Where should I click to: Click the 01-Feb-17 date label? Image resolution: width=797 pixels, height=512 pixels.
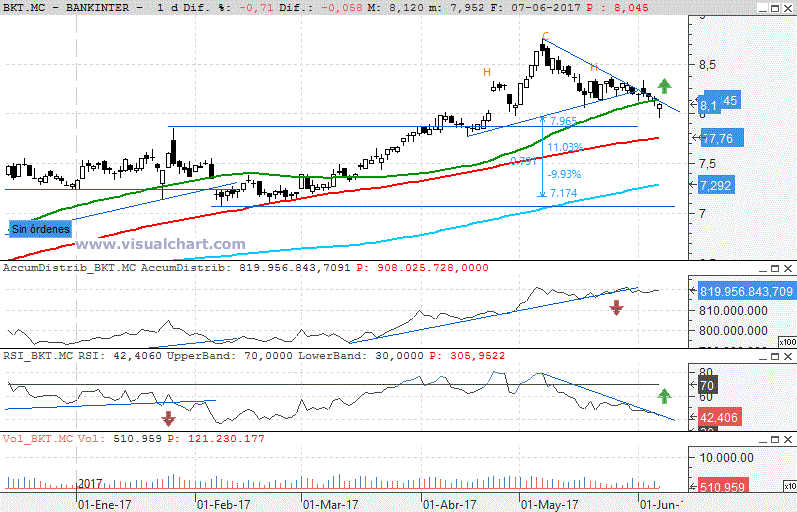tap(224, 504)
